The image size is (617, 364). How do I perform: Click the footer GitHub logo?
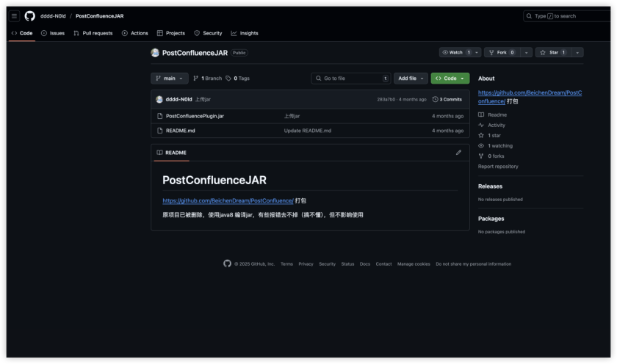click(x=228, y=263)
